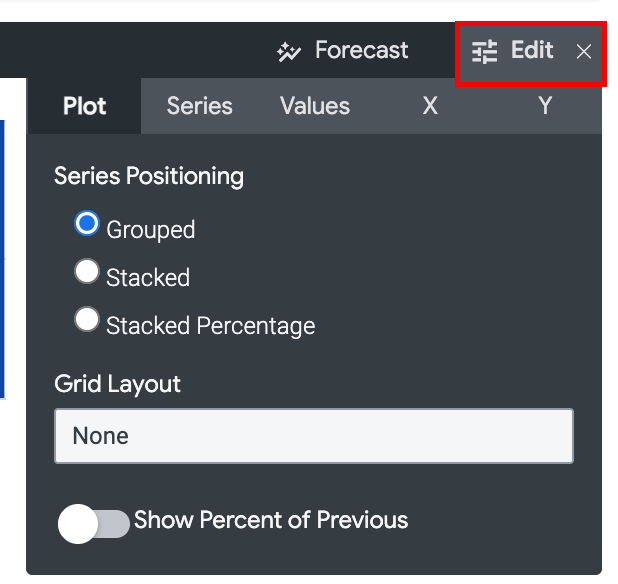Click the "Stacked" option label text
The width and height of the screenshot is (618, 584).
click(x=148, y=278)
